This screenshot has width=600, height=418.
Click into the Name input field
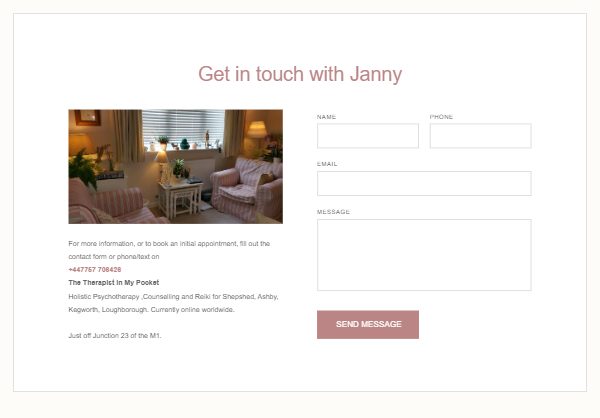point(368,136)
